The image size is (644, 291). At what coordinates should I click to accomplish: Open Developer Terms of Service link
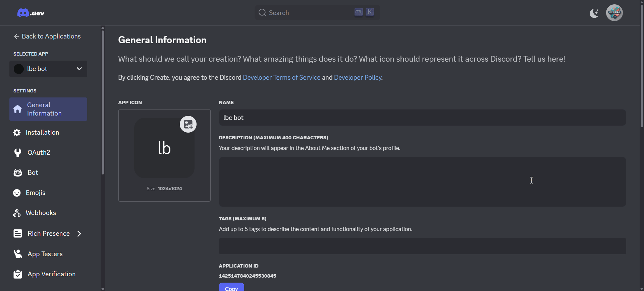coord(281,78)
